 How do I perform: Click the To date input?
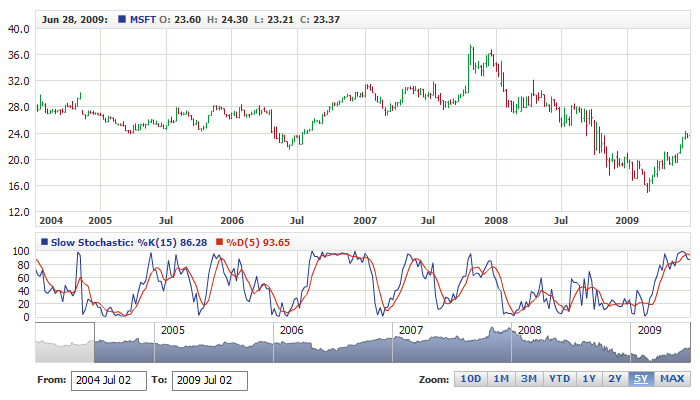pyautogui.click(x=209, y=380)
